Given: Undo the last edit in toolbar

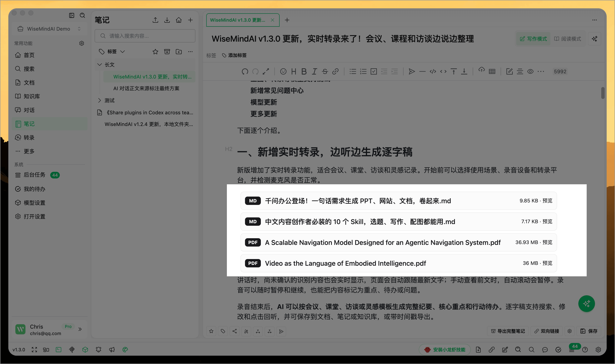Looking at the screenshot, I should (x=245, y=71).
